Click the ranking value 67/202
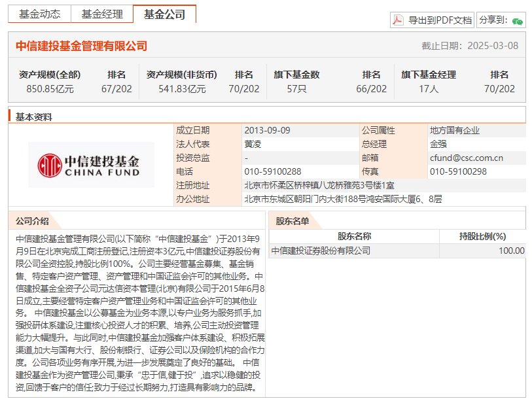Image resolution: width=532 pixels, height=401 pixels. pos(116,89)
